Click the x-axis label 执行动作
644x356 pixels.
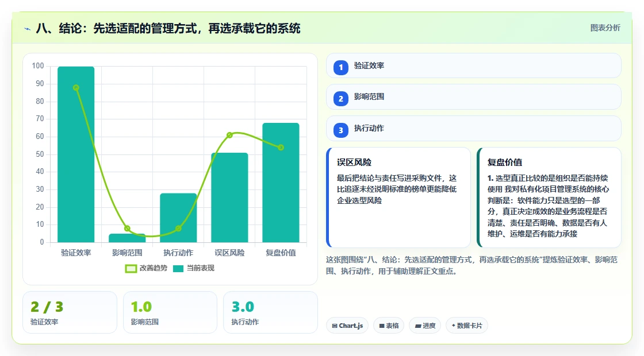tap(178, 253)
